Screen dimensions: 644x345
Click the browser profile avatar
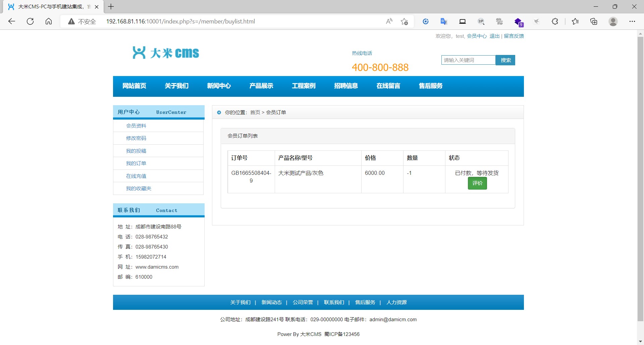(613, 21)
